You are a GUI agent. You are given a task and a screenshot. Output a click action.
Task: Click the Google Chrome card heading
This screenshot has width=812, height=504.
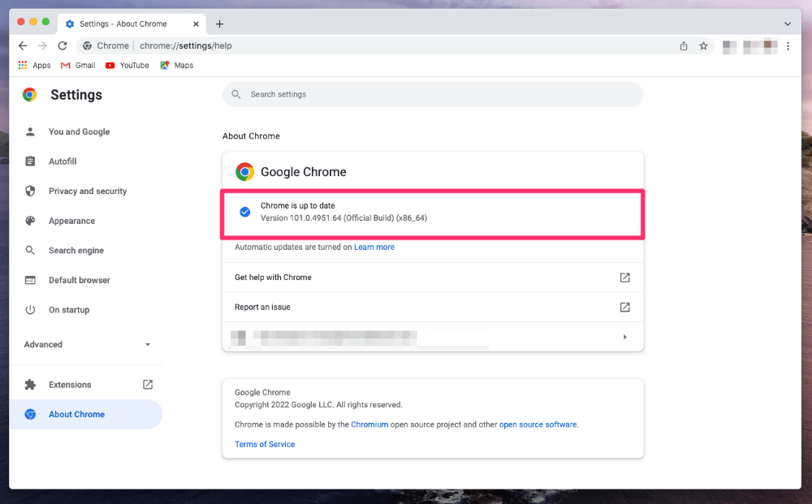click(304, 172)
